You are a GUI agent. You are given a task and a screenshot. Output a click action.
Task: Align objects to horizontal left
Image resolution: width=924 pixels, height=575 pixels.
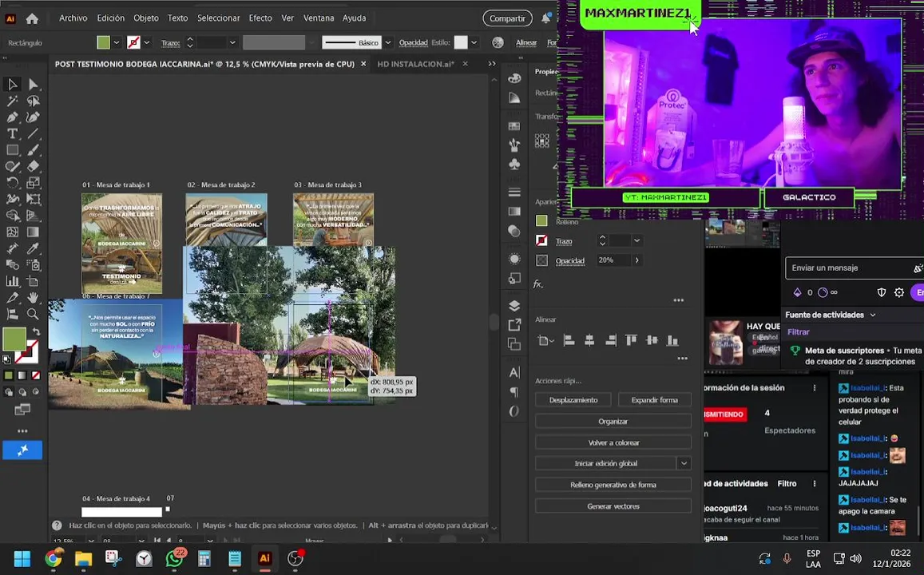(569, 340)
